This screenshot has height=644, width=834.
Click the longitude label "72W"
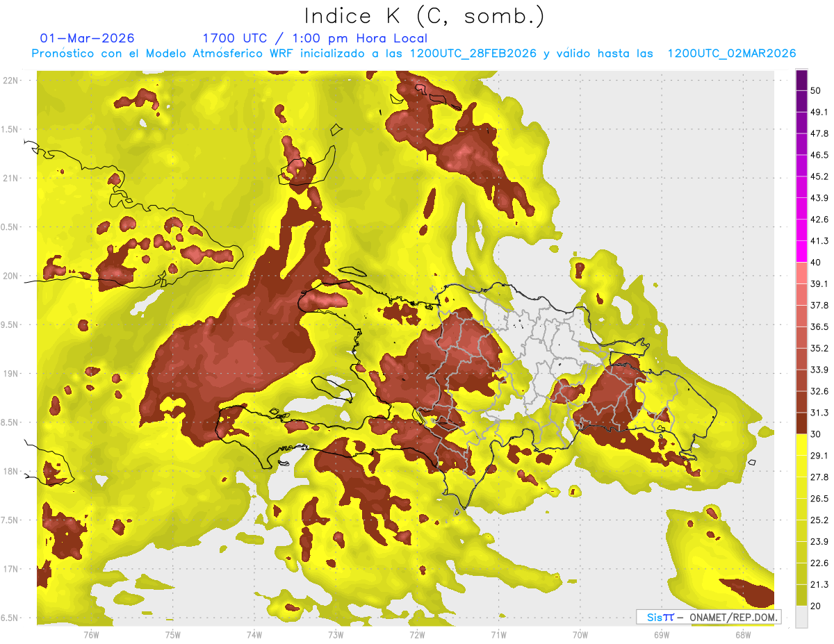pyautogui.click(x=417, y=634)
